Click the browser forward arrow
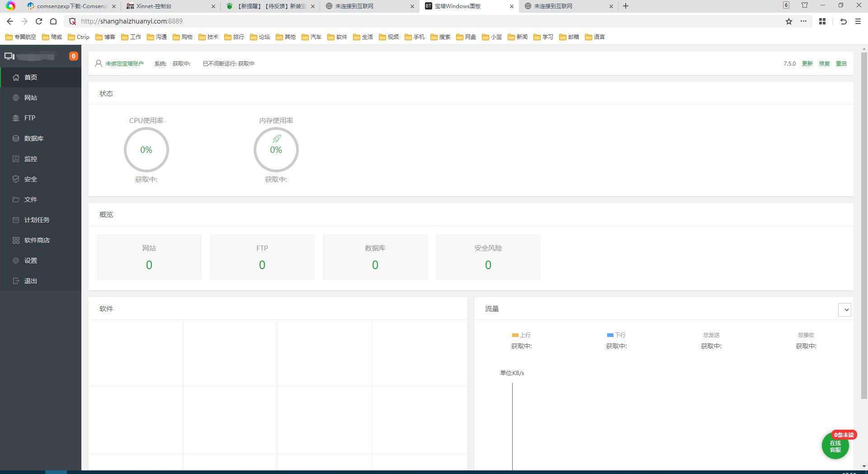The height and width of the screenshot is (474, 868). 24,21
